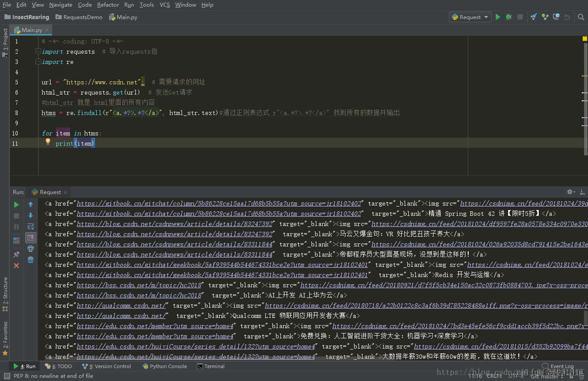Open Search Everywhere with the magnifier icon
Image resolution: width=588 pixels, height=381 pixels.
pos(581,17)
